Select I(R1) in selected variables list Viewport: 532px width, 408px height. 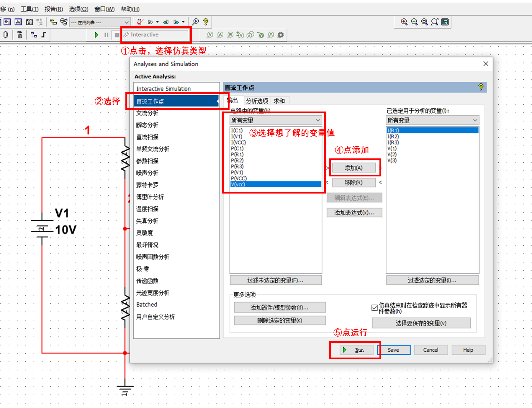(432, 130)
